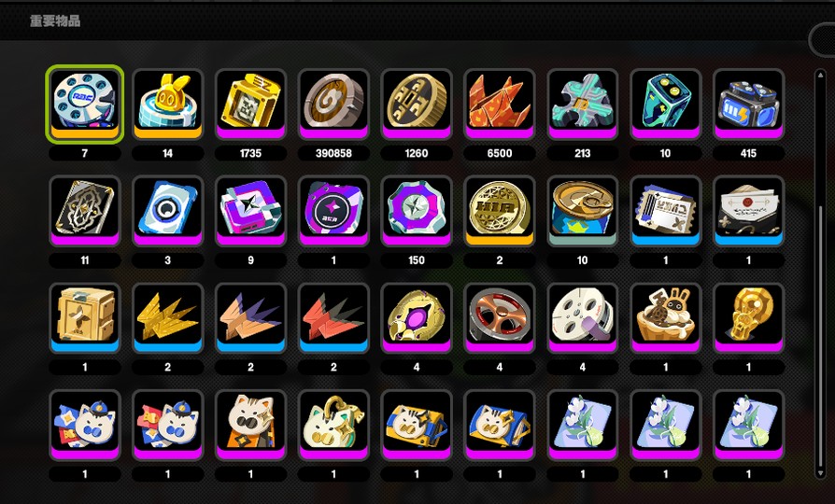Click the scroll up arrow on scrollbar
The height and width of the screenshot is (504, 835).
(x=821, y=75)
